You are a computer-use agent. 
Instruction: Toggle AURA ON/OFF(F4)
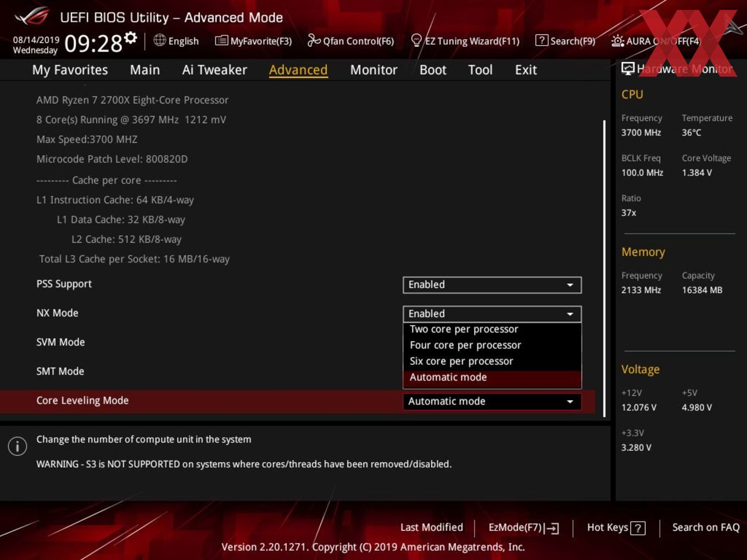point(656,41)
